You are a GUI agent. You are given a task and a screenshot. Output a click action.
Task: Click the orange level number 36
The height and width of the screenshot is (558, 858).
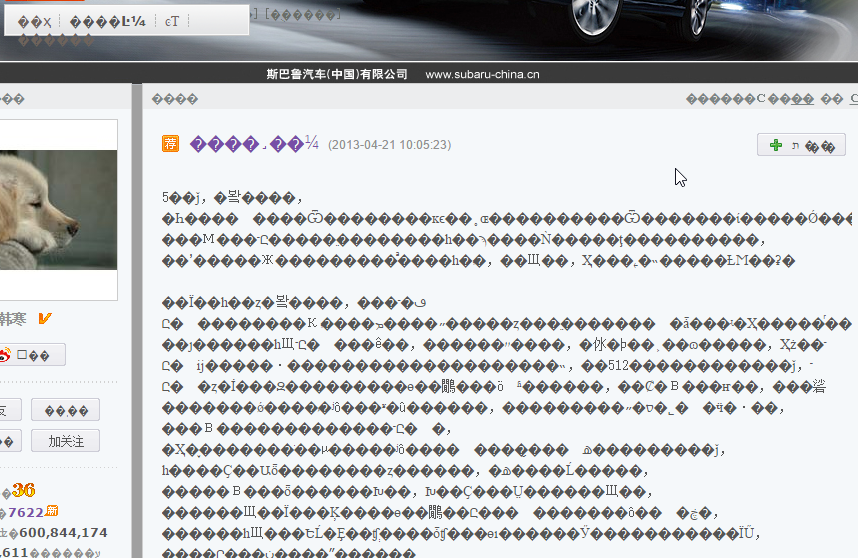(x=24, y=490)
